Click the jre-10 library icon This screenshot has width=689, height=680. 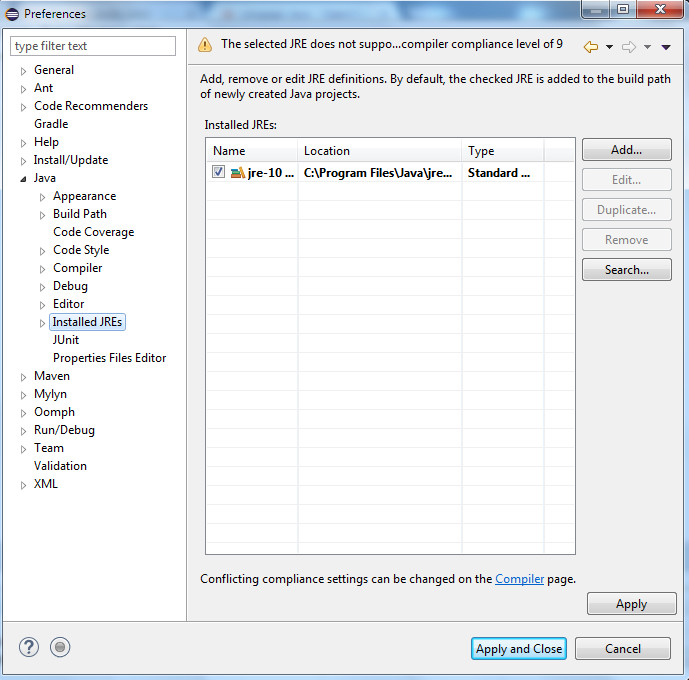(x=237, y=173)
